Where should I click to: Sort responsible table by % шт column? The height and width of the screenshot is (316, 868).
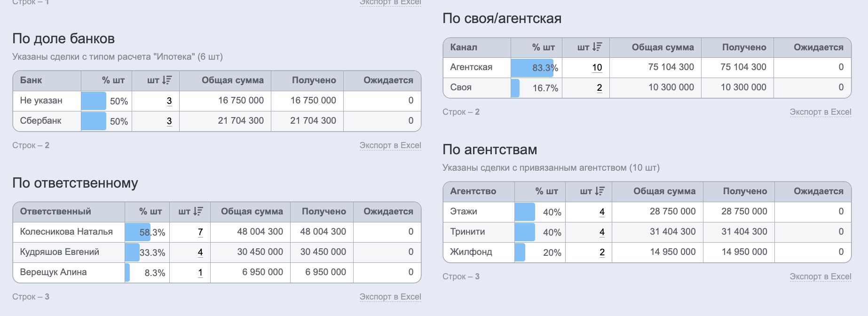tap(150, 212)
